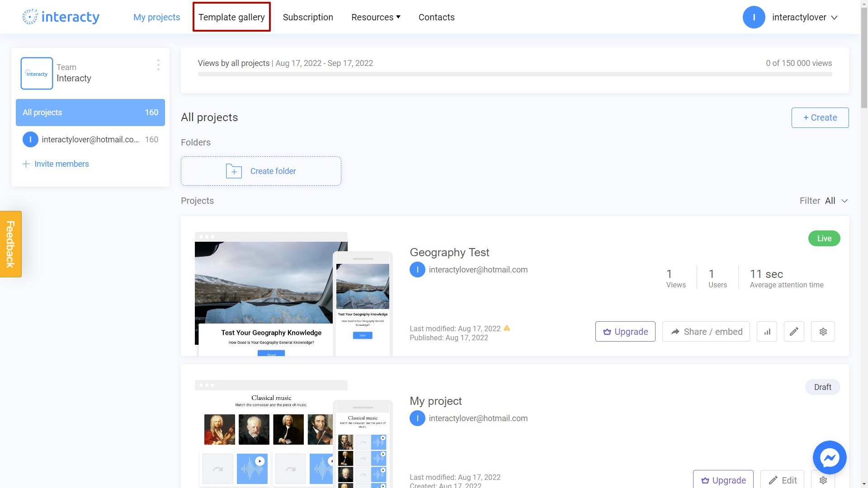Click Invite members link

61,164
